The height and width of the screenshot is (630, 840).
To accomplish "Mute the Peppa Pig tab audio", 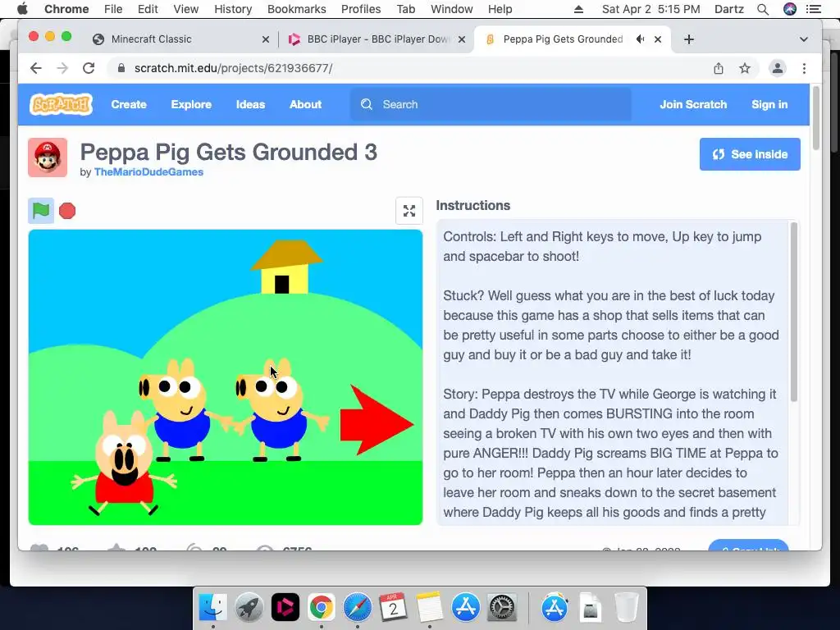I will coord(640,39).
